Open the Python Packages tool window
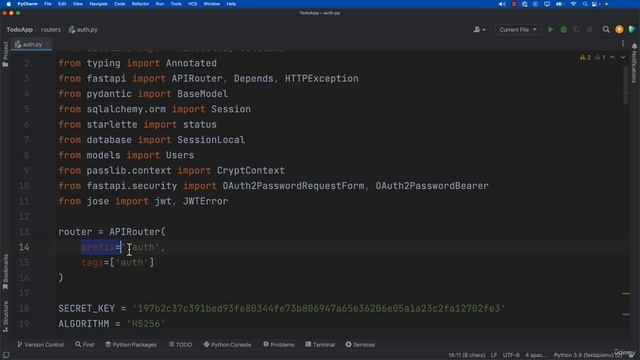Image resolution: width=640 pixels, height=360 pixels. coord(131,344)
